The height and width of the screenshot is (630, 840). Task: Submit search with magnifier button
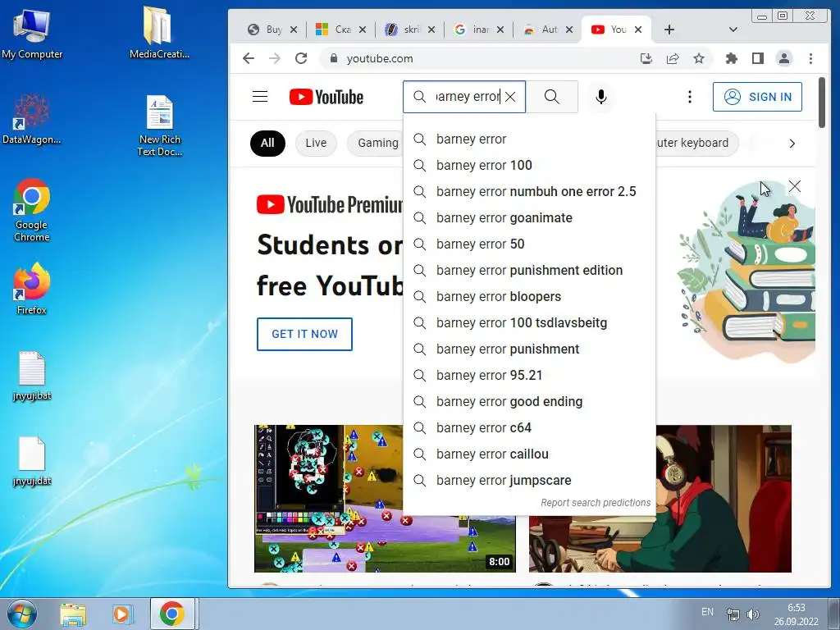pos(552,97)
